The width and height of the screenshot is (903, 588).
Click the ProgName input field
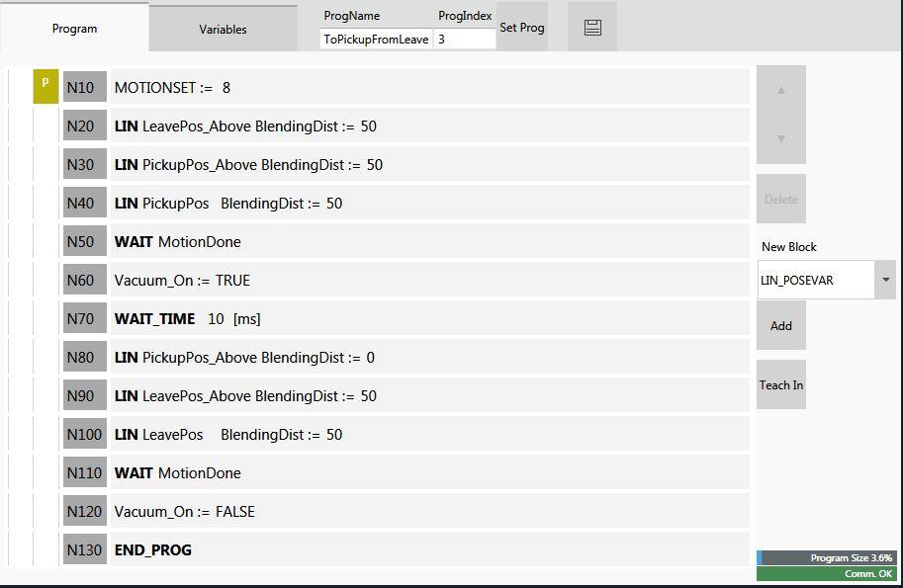(x=376, y=40)
